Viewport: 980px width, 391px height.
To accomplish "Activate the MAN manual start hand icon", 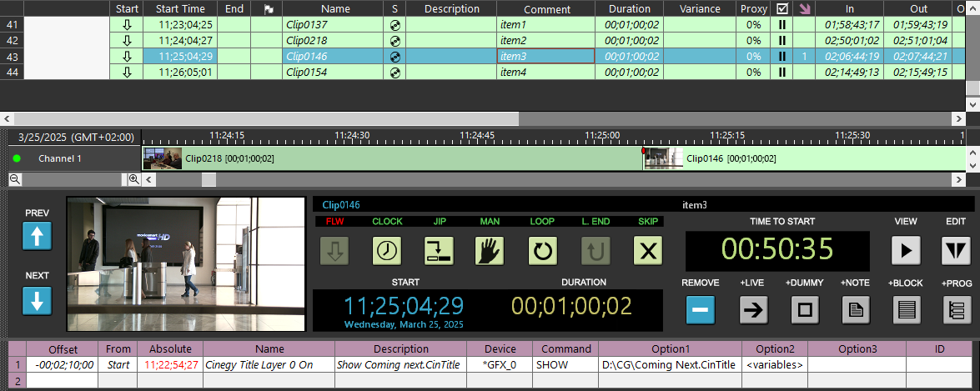I will pos(491,251).
